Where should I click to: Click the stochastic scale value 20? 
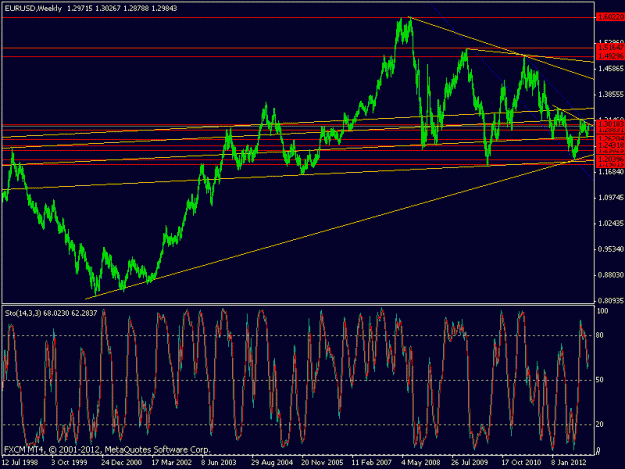coord(600,424)
